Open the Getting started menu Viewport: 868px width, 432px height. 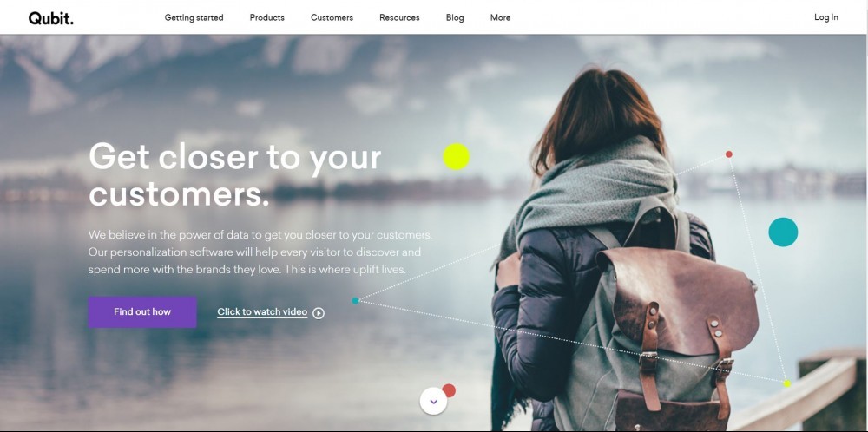[x=194, y=17]
